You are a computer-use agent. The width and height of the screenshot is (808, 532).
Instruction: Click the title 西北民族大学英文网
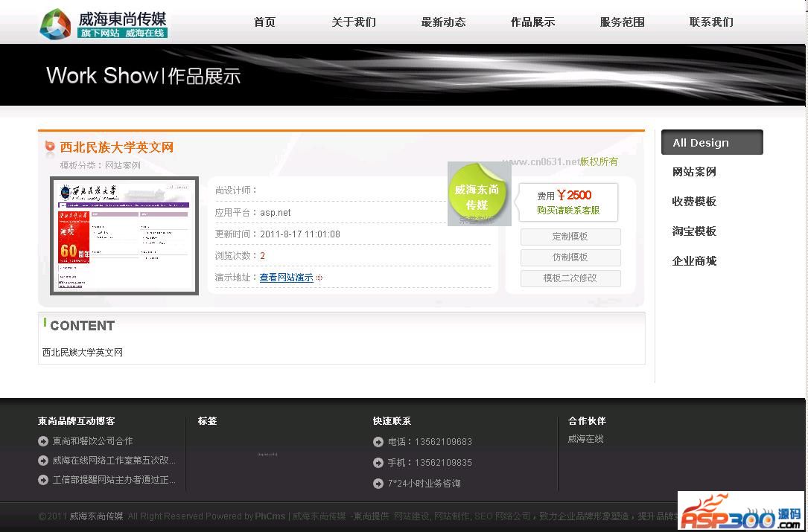tap(116, 148)
